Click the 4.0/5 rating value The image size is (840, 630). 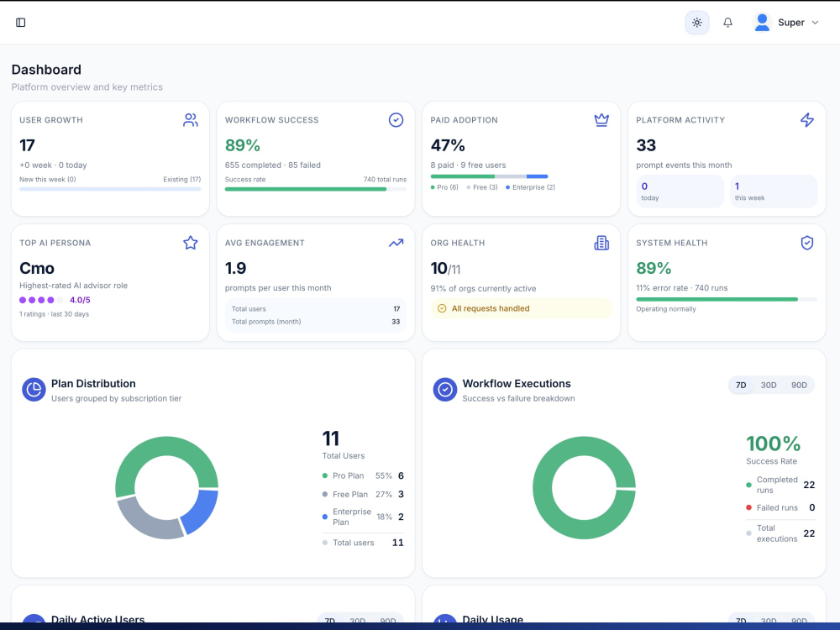pos(80,300)
